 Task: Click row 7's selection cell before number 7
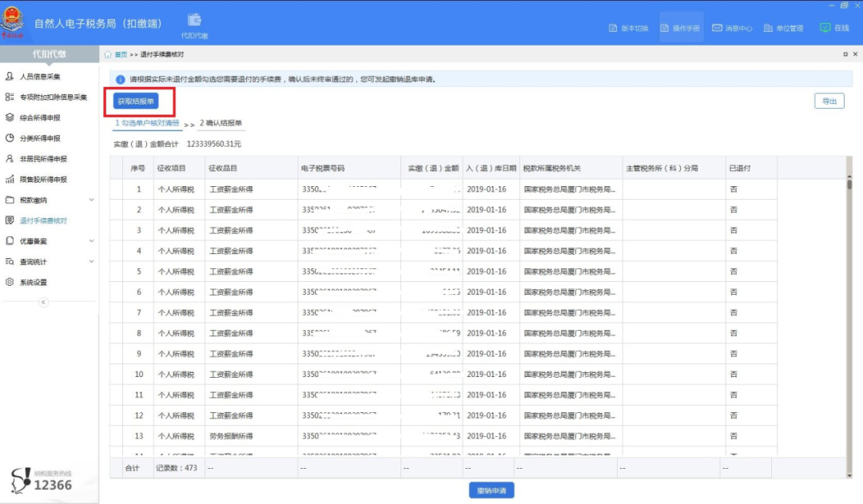[116, 312]
